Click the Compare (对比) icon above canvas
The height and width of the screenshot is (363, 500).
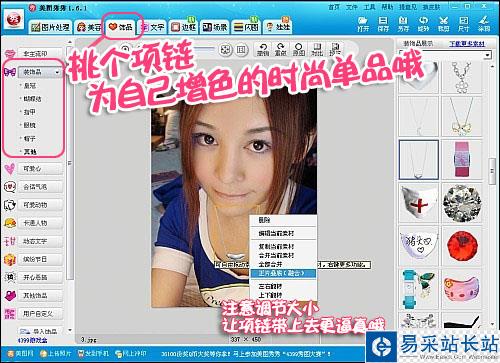[x=317, y=47]
